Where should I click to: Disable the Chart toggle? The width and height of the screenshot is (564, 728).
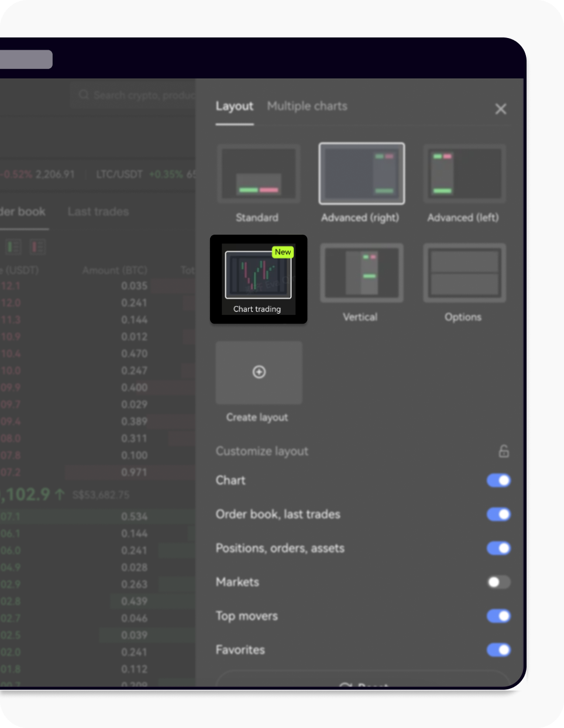[x=498, y=480]
